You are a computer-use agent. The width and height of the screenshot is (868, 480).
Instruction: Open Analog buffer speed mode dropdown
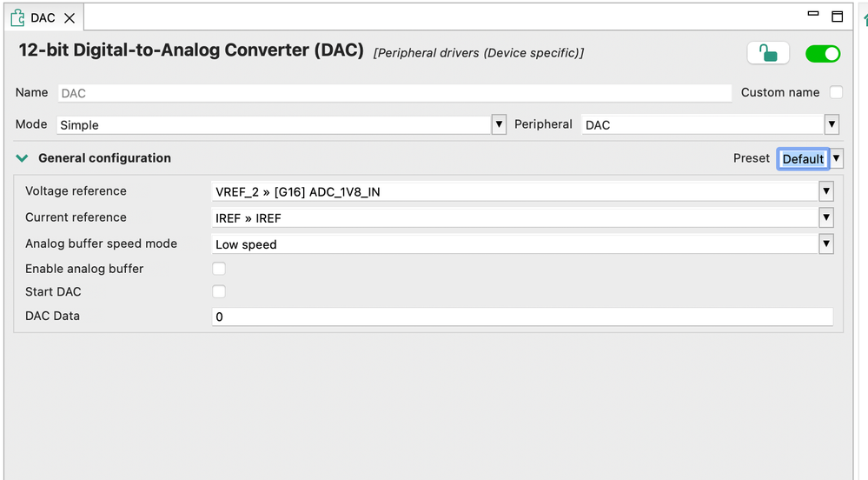(825, 244)
